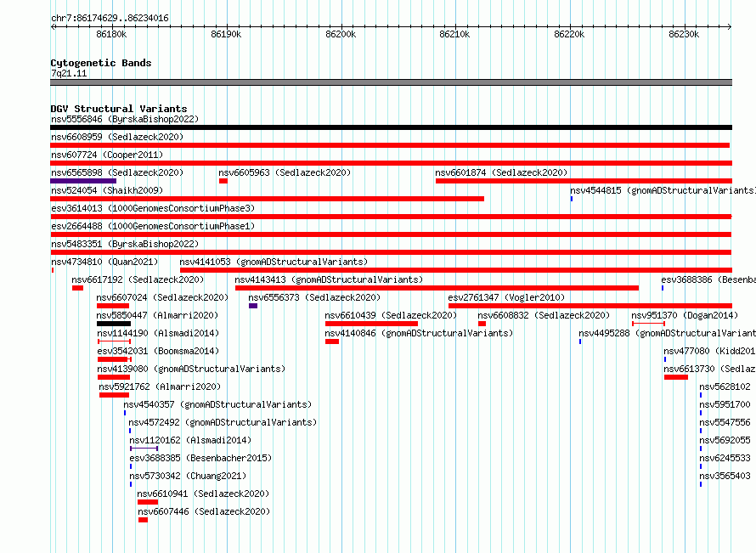The height and width of the screenshot is (553, 756).
Task: Open the nsv5951700 variant label
Action: pos(725,404)
